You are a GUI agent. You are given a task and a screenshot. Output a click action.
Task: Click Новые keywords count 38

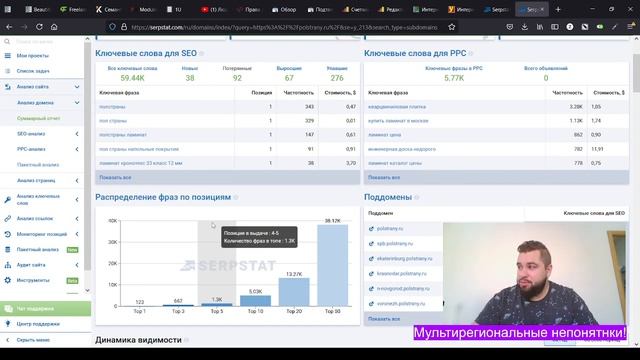pyautogui.click(x=190, y=78)
